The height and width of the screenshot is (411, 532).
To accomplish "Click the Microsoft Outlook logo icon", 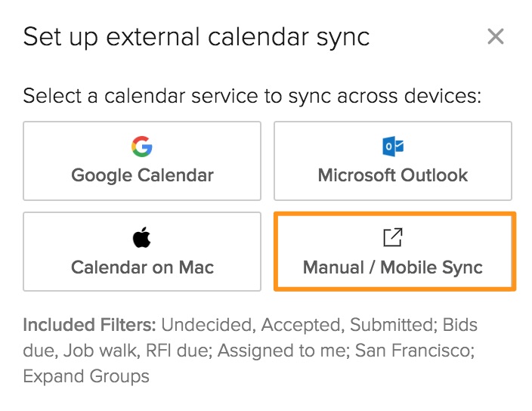I will point(393,146).
